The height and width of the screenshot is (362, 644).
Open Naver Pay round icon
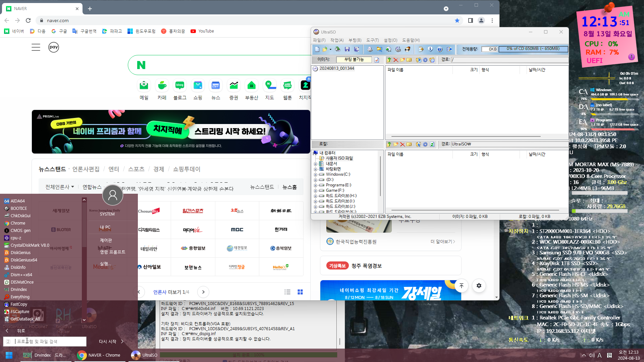pos(54,47)
